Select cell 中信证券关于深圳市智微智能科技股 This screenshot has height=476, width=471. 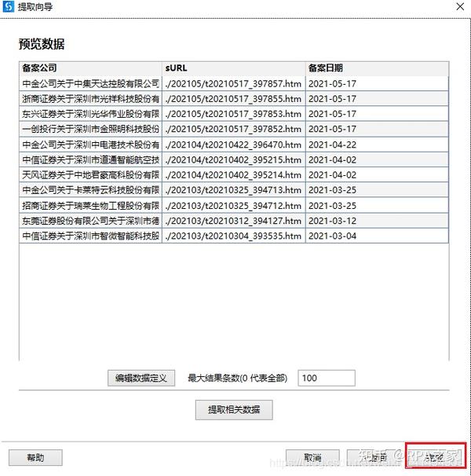90,236
